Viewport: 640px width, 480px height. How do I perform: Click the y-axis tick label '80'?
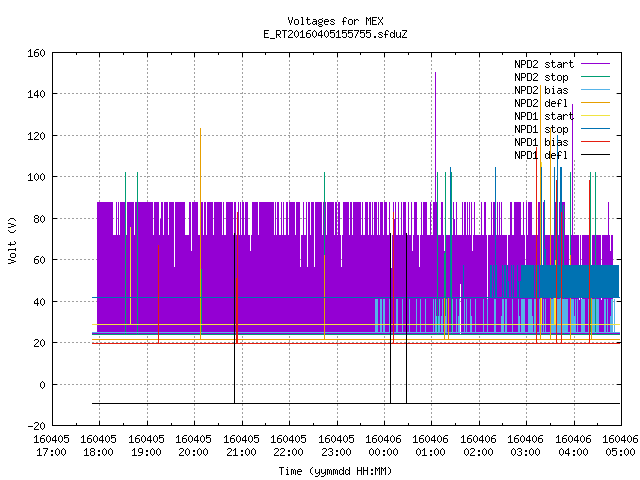point(39,219)
